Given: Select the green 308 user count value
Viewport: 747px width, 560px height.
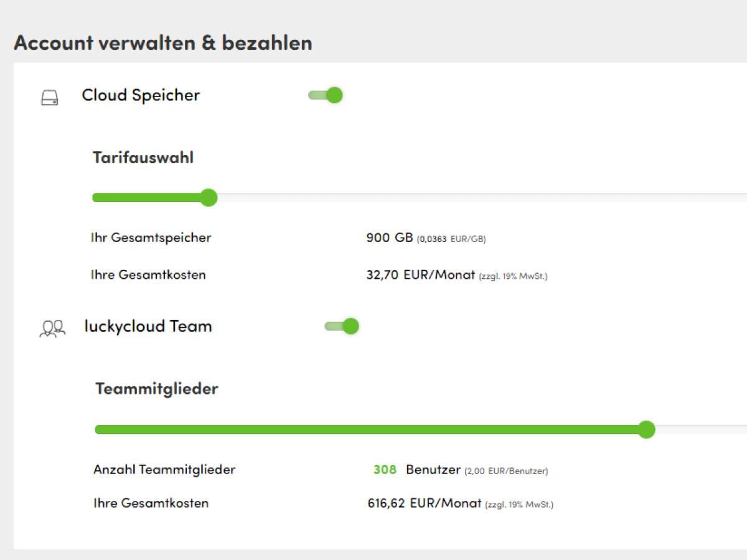Looking at the screenshot, I should pyautogui.click(x=385, y=470).
